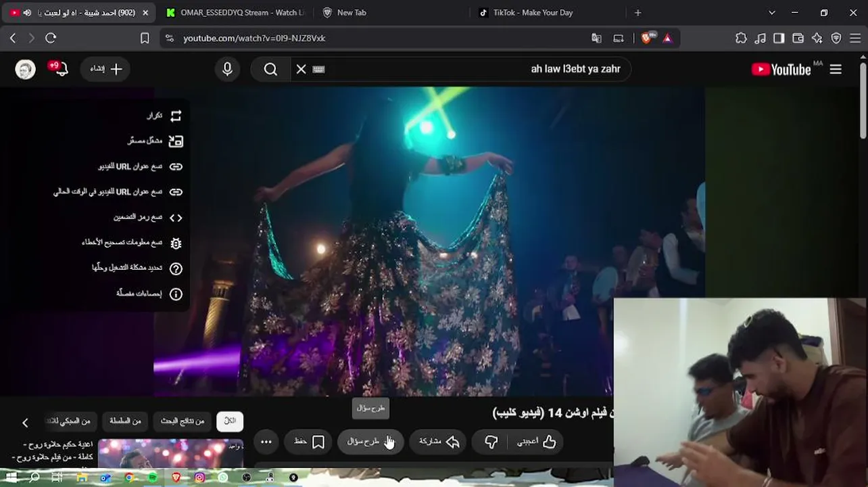
Task: Close the current YouTube tab
Action: (145, 12)
